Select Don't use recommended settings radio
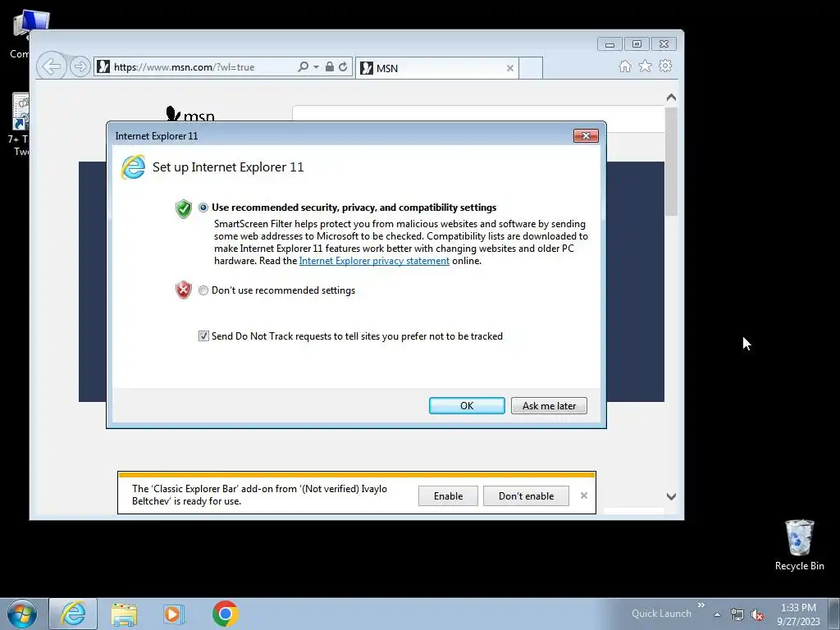 [203, 290]
